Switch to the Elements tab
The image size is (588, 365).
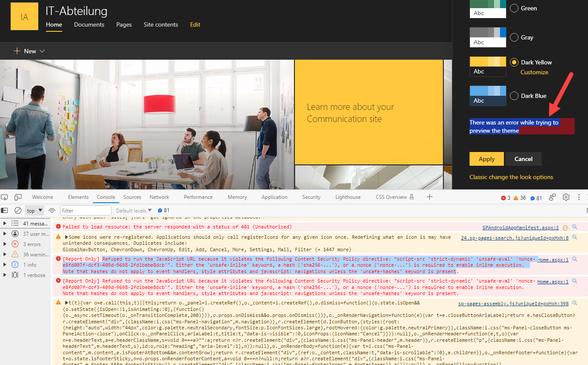click(78, 197)
